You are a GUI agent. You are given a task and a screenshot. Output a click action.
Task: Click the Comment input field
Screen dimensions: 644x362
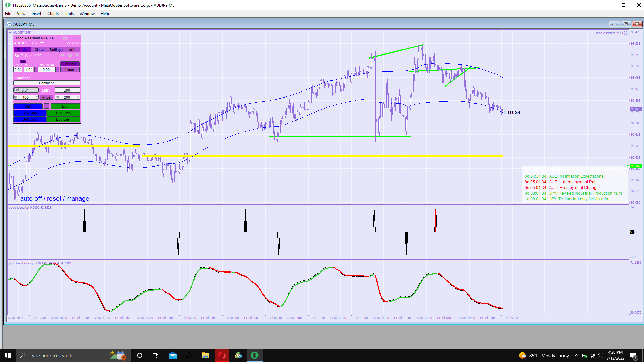pyautogui.click(x=46, y=83)
